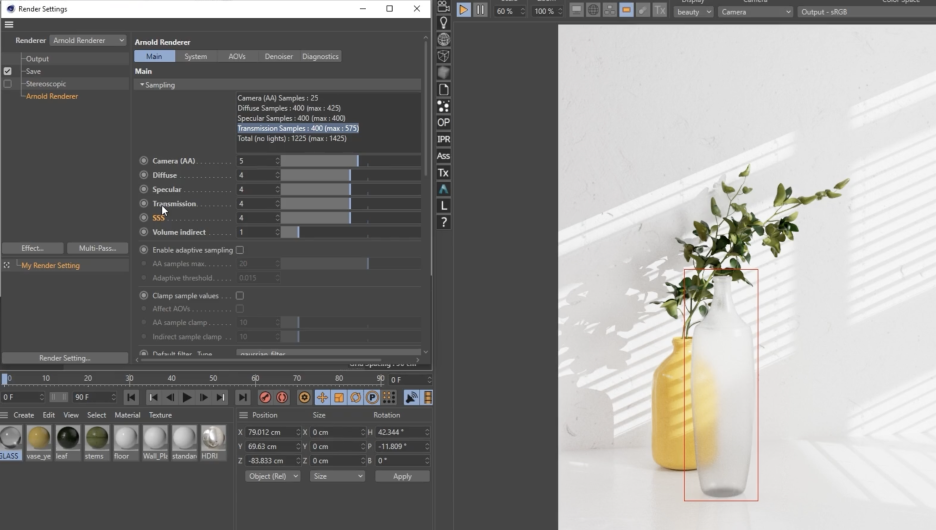Open the Texture menu in material manager
936x530 pixels.
[x=160, y=415]
